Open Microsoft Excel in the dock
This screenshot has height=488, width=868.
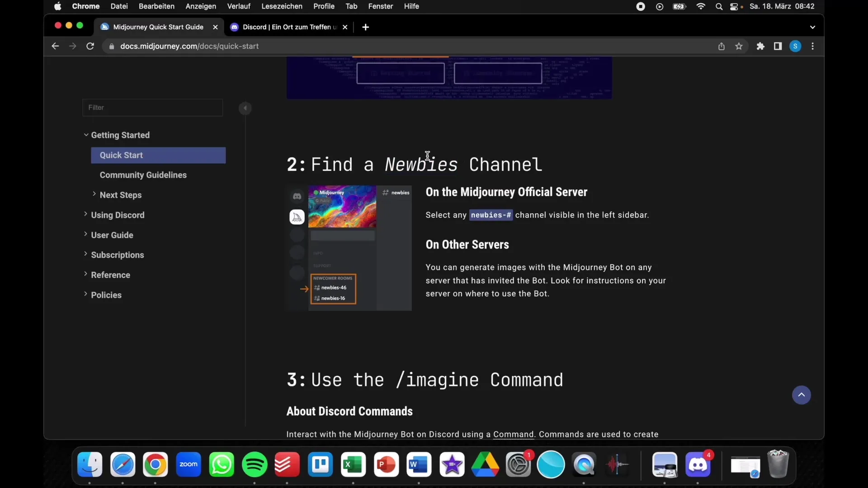coord(352,465)
